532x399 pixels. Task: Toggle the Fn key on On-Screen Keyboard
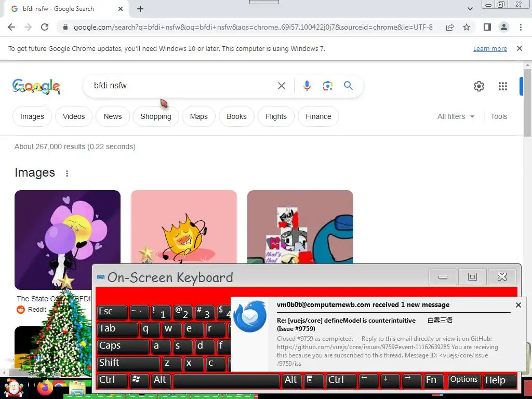pyautogui.click(x=433, y=380)
